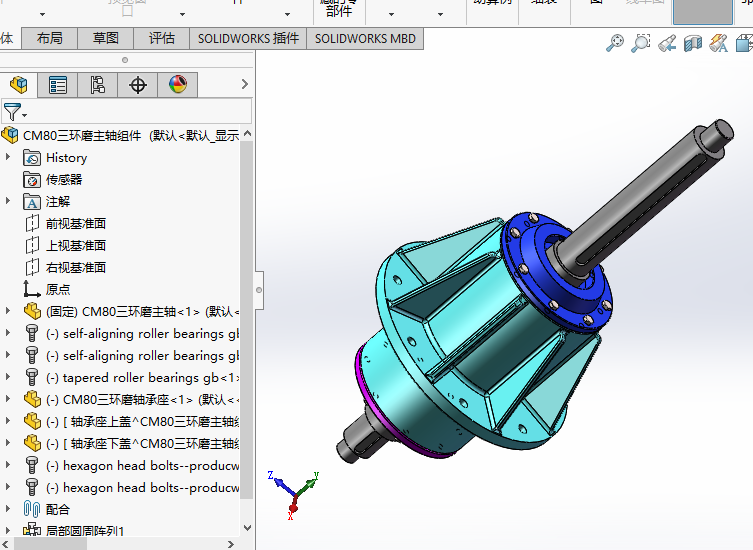753x550 pixels.
Task: Click the filter funnel icon
Action: (x=12, y=111)
